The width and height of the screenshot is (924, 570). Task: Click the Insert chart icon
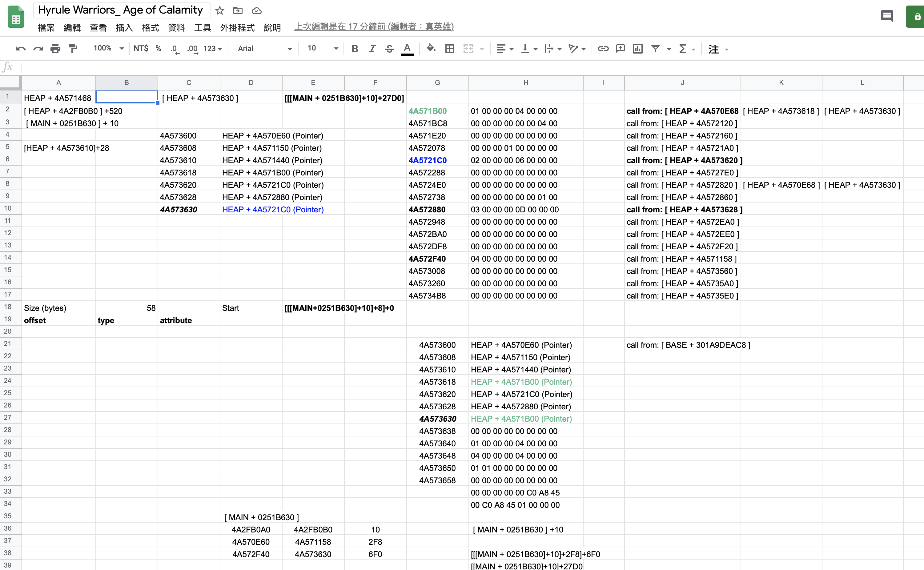(x=637, y=49)
